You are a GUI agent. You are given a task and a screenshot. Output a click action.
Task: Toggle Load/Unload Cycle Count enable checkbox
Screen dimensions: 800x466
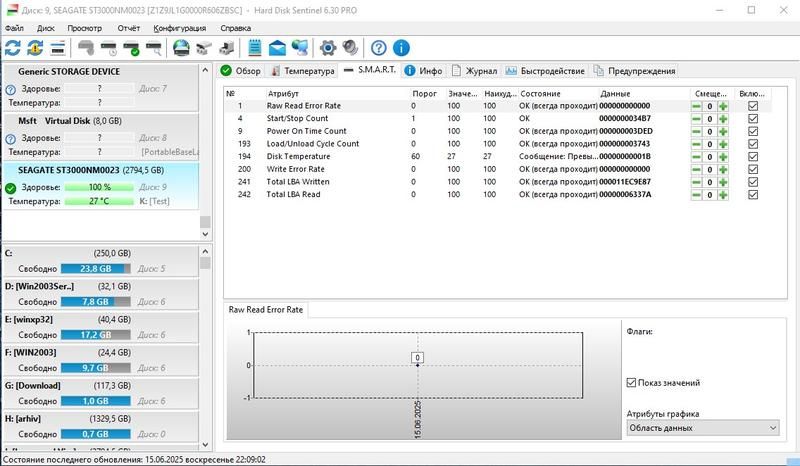(753, 144)
